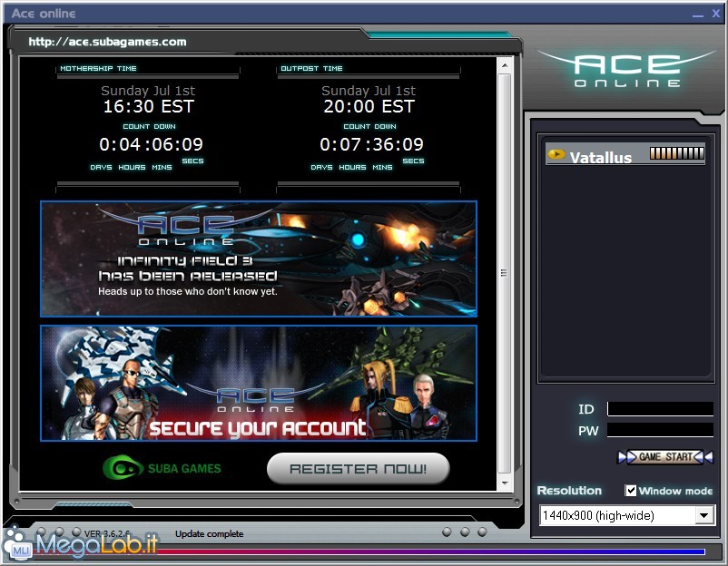
Task: Focus the ID input field
Action: 660,409
